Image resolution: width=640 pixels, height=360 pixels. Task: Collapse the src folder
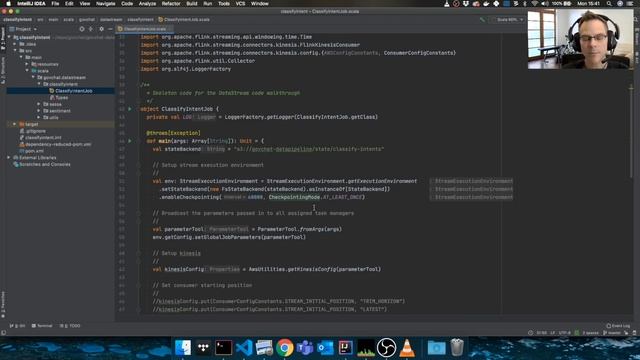click(15, 51)
